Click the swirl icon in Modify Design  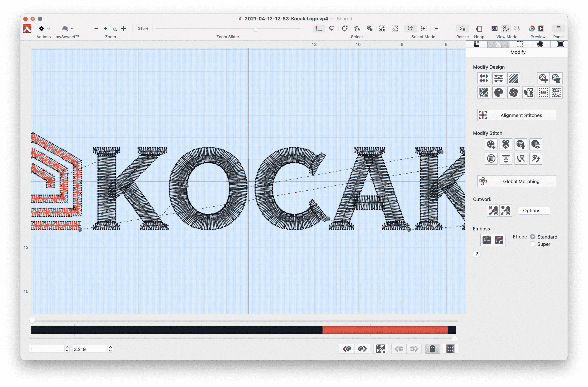click(x=513, y=93)
